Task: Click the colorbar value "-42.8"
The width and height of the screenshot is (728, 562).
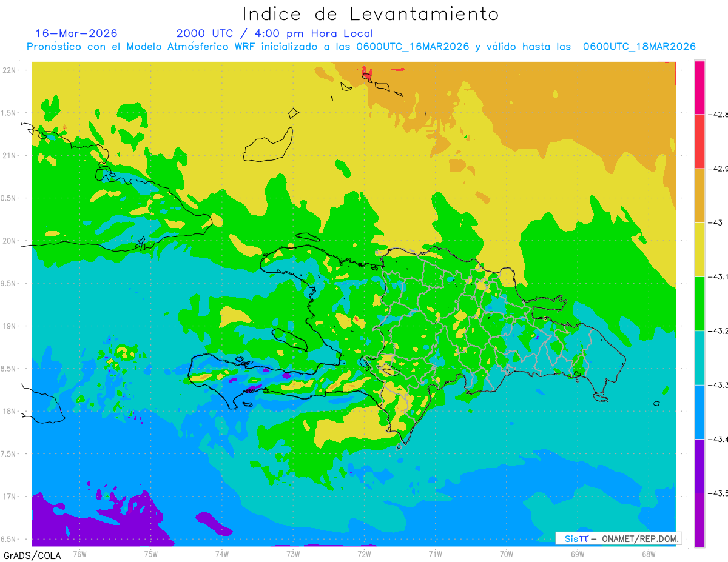Action: (x=720, y=114)
